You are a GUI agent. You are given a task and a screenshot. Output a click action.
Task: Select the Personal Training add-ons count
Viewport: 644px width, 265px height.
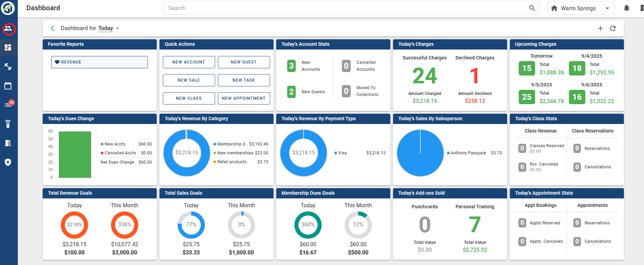[475, 225]
